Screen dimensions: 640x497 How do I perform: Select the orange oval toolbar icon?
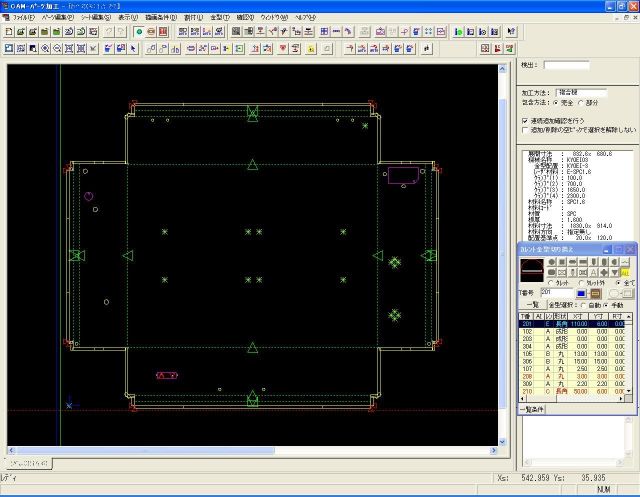point(151,32)
